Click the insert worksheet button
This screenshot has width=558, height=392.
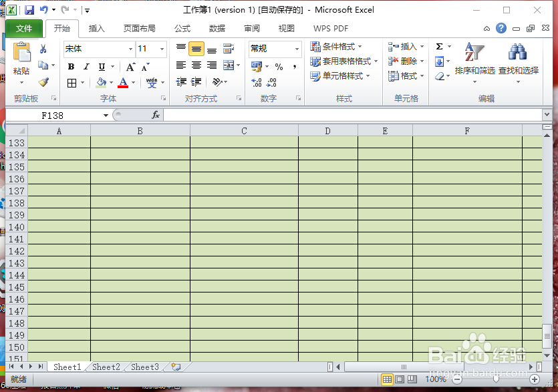pos(175,367)
